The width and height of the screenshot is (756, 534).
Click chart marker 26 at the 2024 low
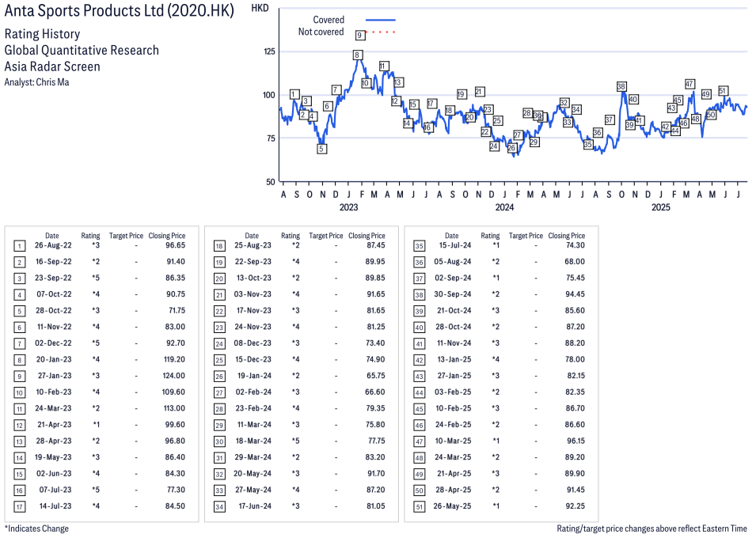tap(511, 148)
